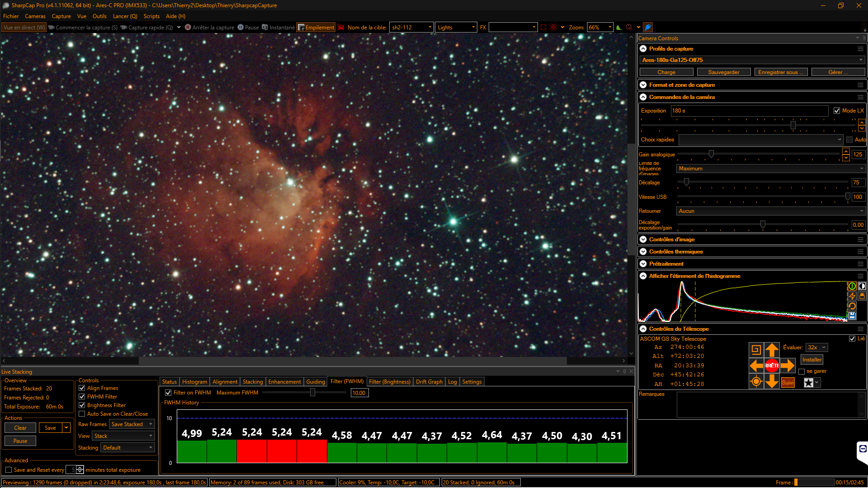
Task: Open the Lights frame type dropdown
Action: 456,28
